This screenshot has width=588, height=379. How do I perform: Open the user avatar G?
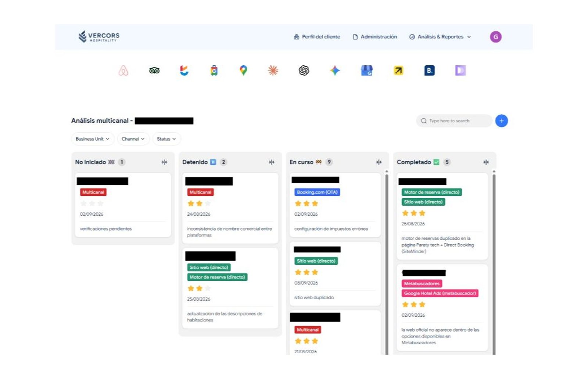tap(496, 37)
